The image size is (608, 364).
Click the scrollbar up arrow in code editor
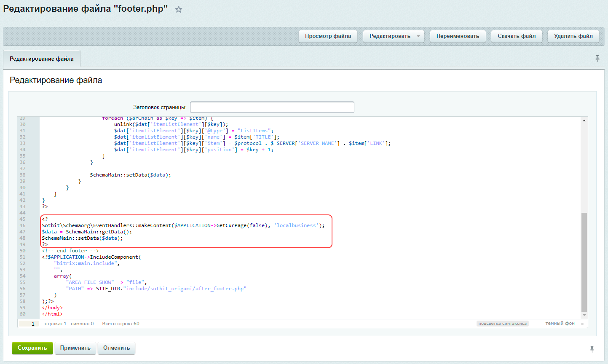pyautogui.click(x=584, y=120)
